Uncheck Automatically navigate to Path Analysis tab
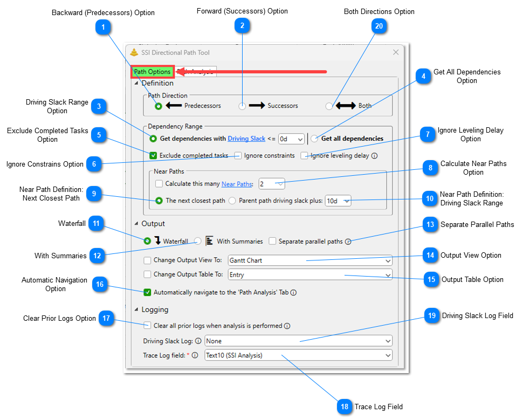Image resolution: width=523 pixels, height=420 pixels. [147, 292]
